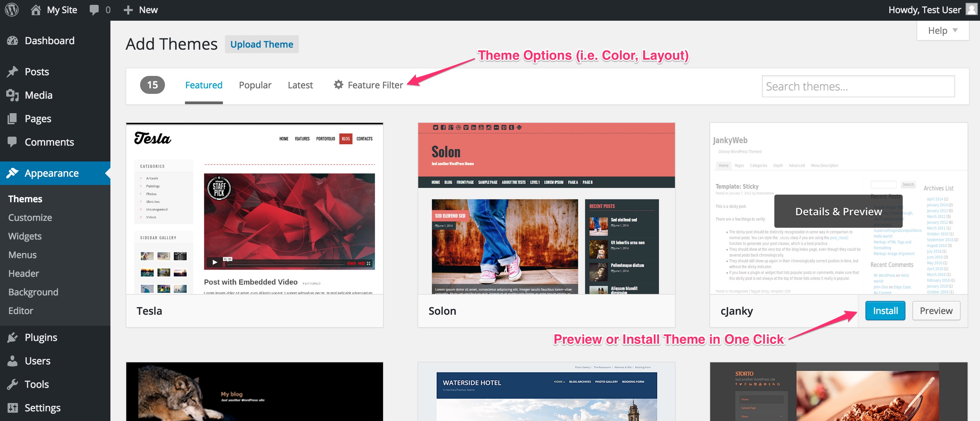980x421 pixels.
Task: Click the Tesla theme screenshot
Action: click(x=255, y=208)
